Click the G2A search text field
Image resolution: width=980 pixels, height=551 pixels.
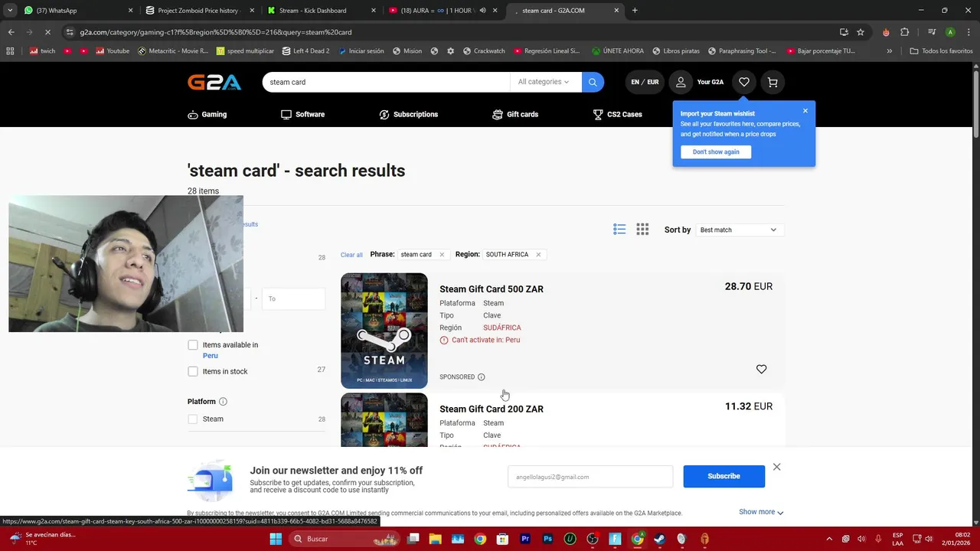click(387, 82)
